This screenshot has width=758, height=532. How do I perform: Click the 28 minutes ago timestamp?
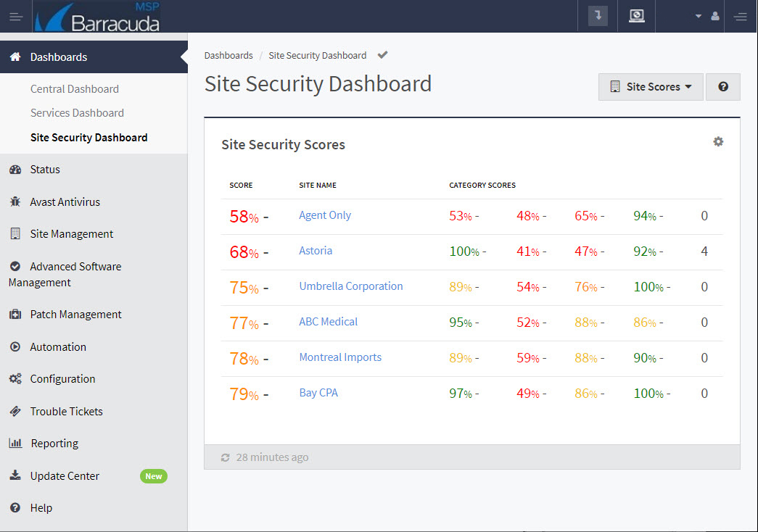tap(272, 457)
